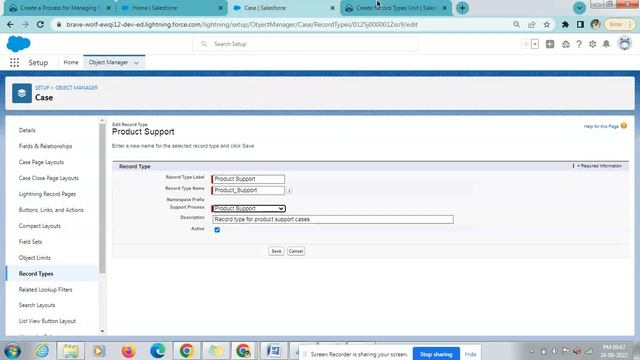Launch Firefox from the taskbar
Image resolution: width=640 pixels, height=360 pixels.
point(128,351)
